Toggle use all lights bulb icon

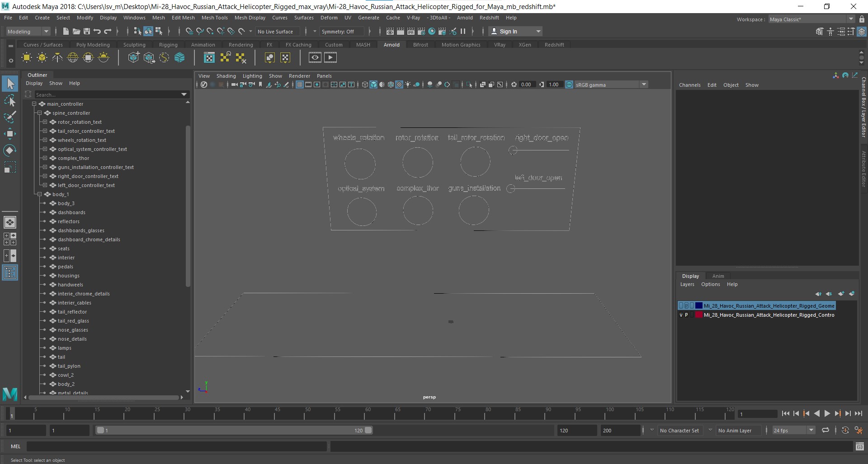[x=408, y=84]
